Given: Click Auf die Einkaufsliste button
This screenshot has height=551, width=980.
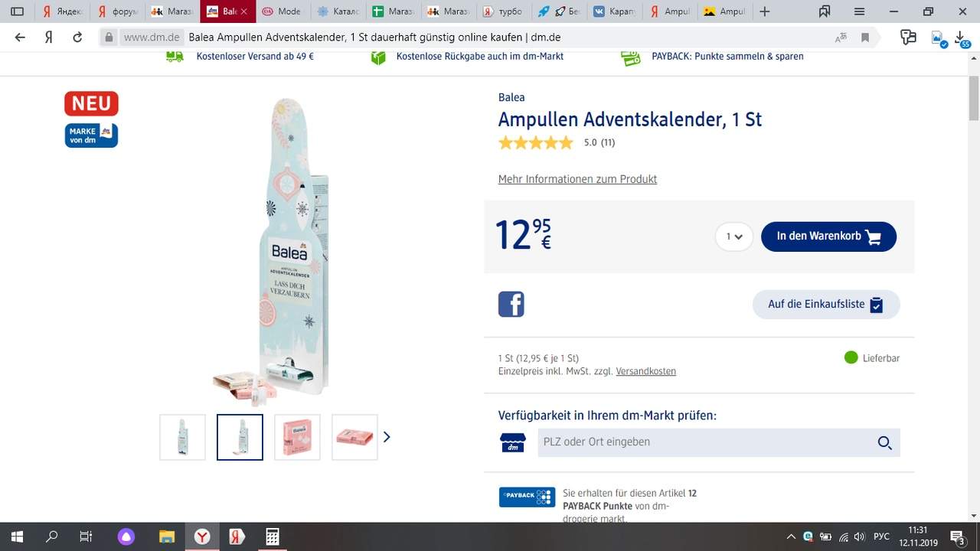Looking at the screenshot, I should coord(826,304).
